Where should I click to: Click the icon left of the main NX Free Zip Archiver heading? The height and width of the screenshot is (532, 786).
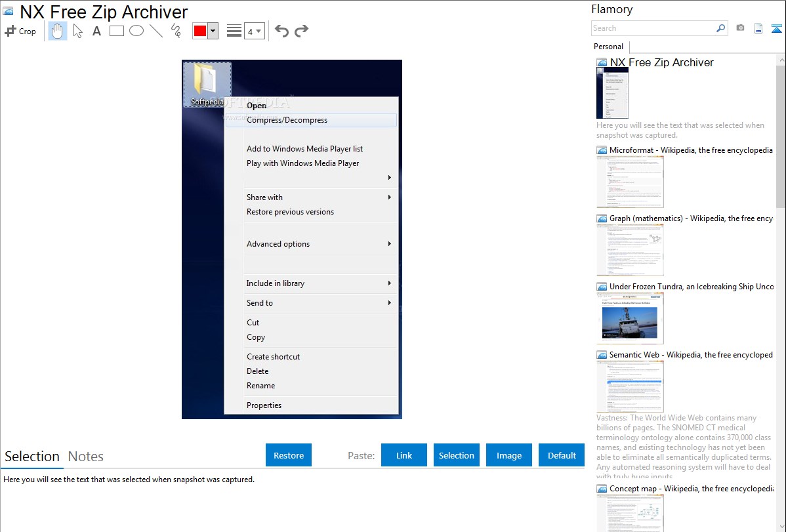pyautogui.click(x=8, y=12)
